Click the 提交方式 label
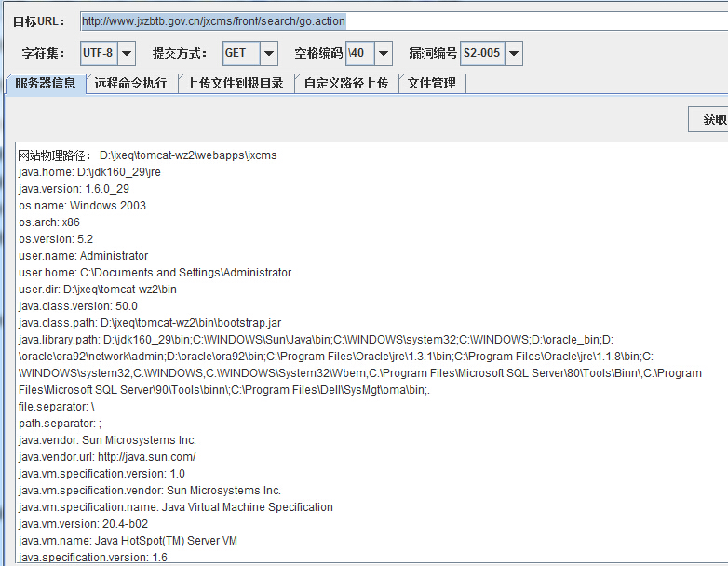The image size is (728, 566). 180,53
